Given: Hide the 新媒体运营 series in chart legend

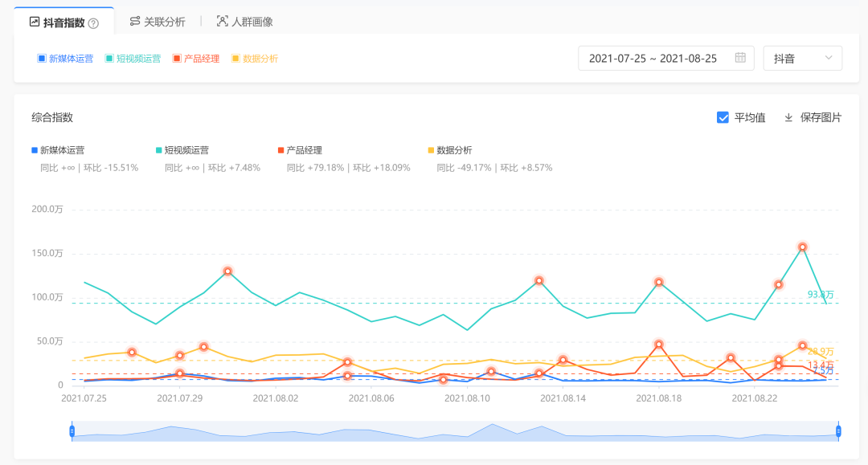Looking at the screenshot, I should (x=58, y=150).
